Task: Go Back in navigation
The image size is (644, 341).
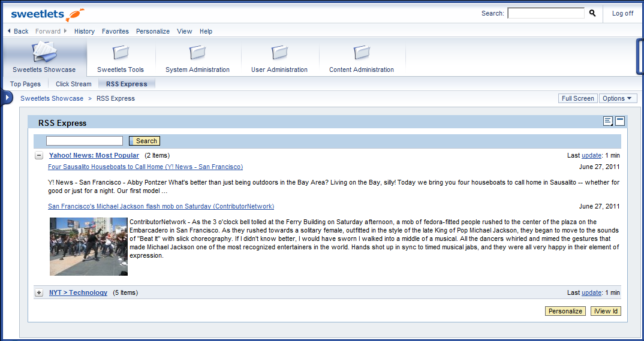Action: (x=17, y=31)
